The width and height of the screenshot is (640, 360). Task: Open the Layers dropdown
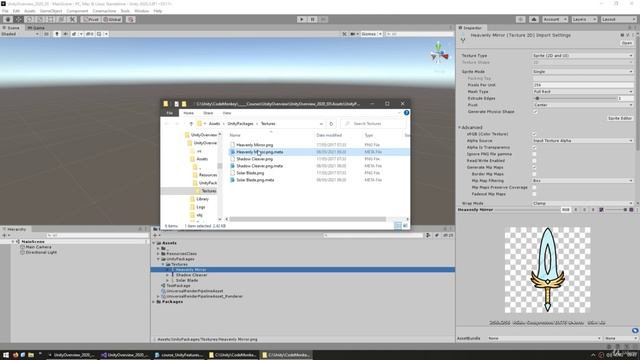click(584, 19)
